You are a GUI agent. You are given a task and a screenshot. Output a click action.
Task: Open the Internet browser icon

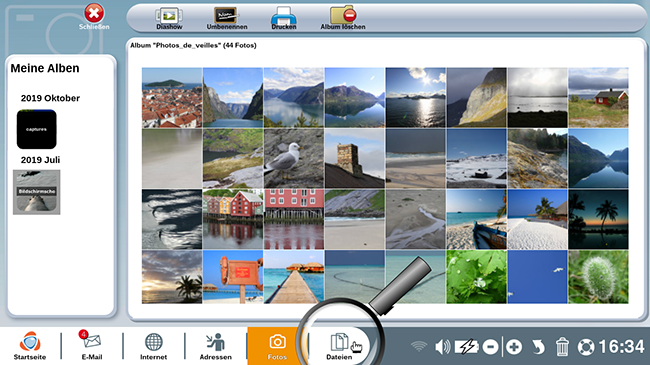pyautogui.click(x=153, y=346)
